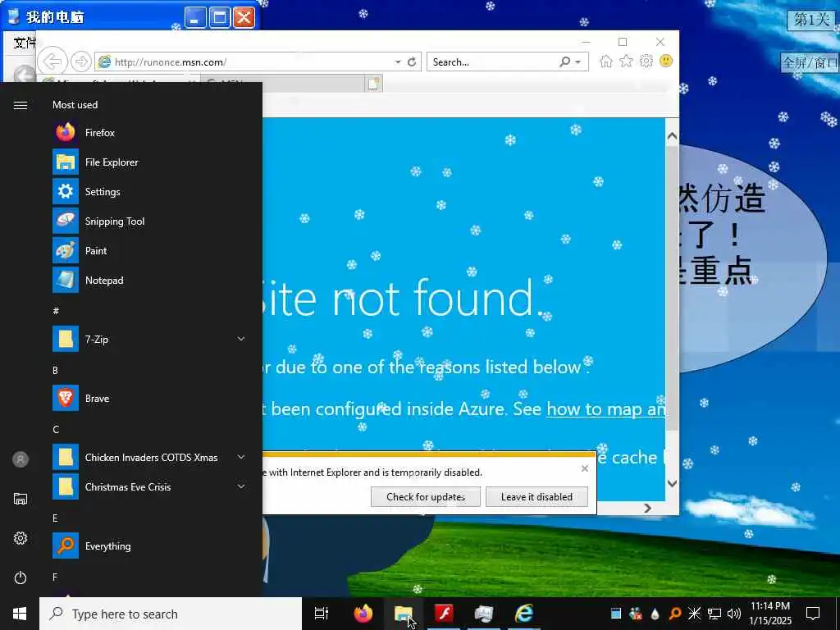Go back in Internet Explorer

coord(52,62)
